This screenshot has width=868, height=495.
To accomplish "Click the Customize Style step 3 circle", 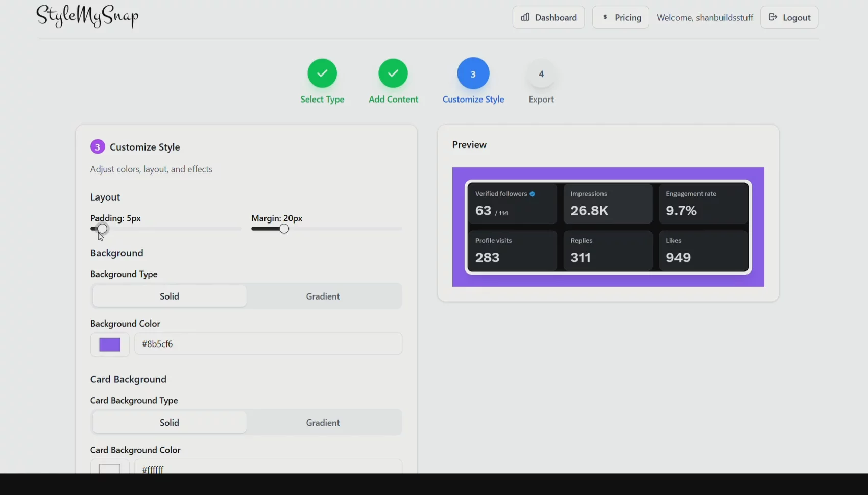I will [473, 73].
